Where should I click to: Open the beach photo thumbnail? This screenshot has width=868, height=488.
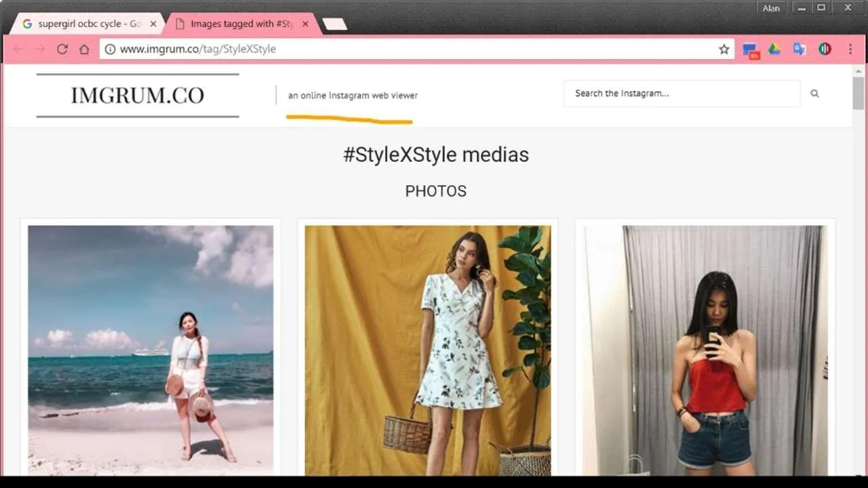[x=151, y=349]
